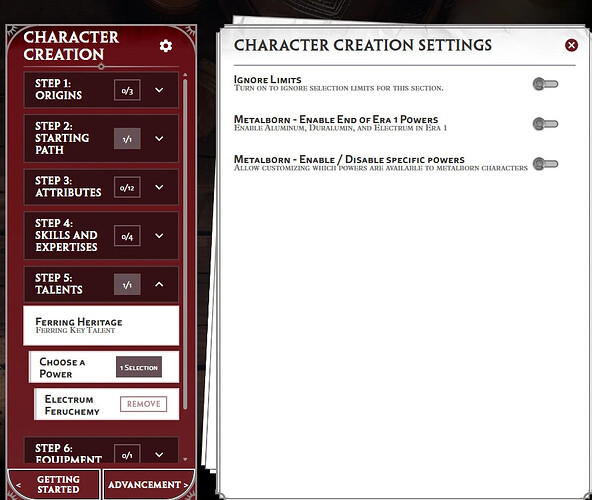Image resolution: width=592 pixels, height=500 pixels.
Task: Click the 1 Selection button
Action: (x=139, y=367)
